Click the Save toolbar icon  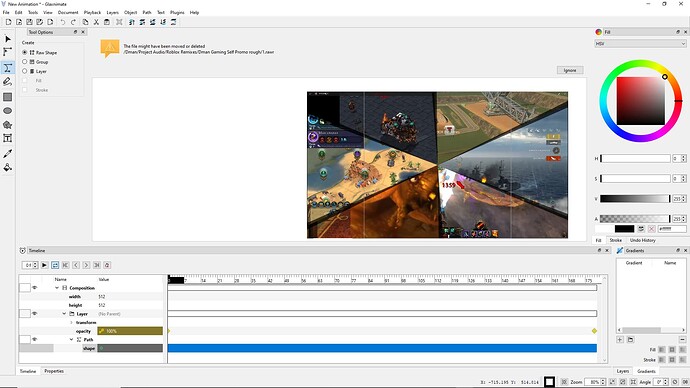[29, 22]
